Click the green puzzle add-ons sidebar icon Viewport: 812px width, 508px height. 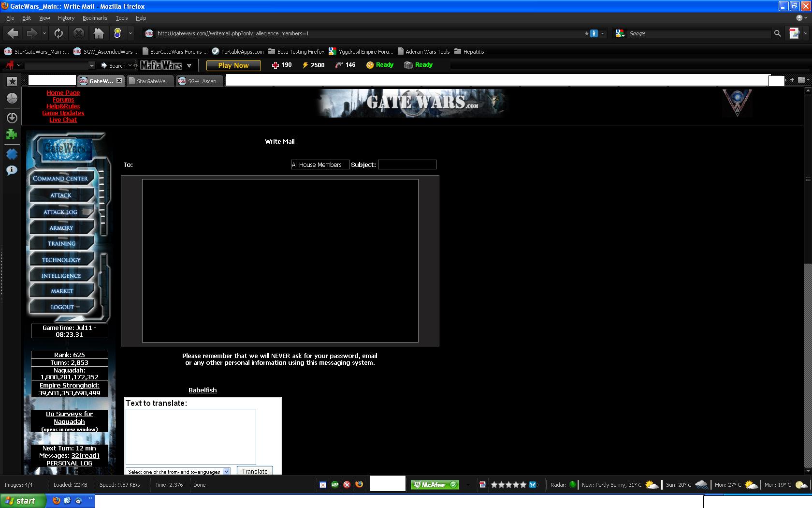point(12,135)
